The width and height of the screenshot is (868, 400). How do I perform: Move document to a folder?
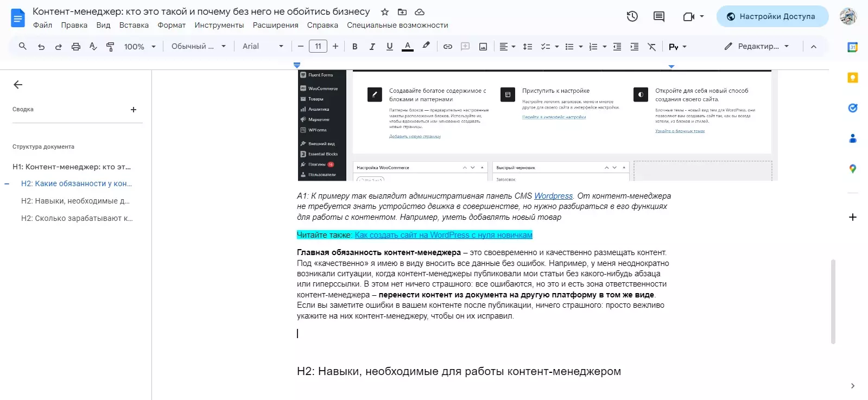pyautogui.click(x=402, y=12)
